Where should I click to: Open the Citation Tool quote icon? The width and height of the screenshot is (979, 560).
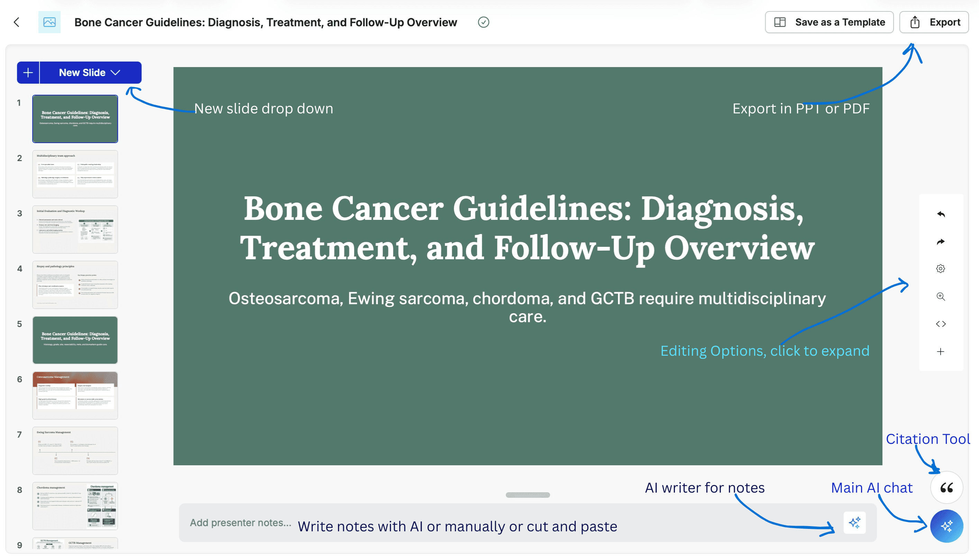(x=947, y=488)
